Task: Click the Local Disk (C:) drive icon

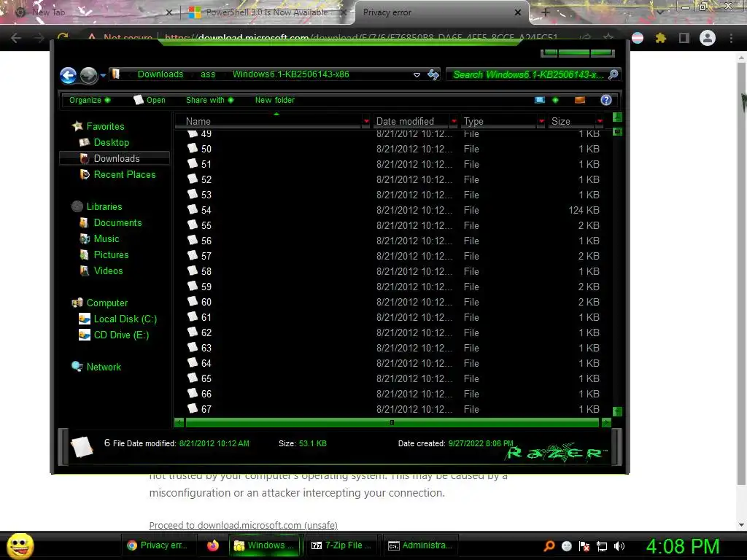Action: pos(85,319)
